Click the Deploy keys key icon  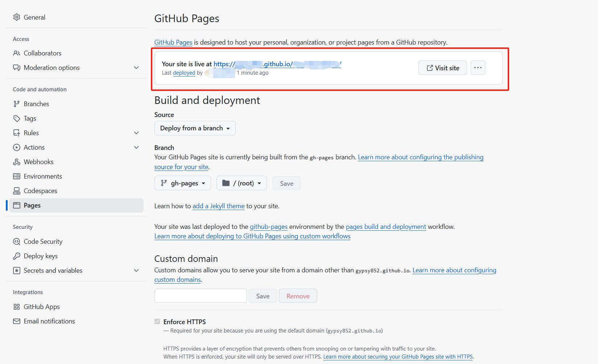pos(17,256)
